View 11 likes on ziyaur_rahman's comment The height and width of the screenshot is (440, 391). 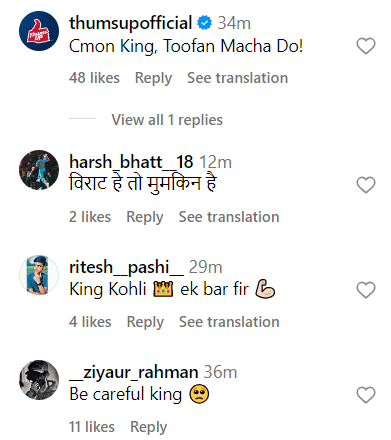coord(92,427)
